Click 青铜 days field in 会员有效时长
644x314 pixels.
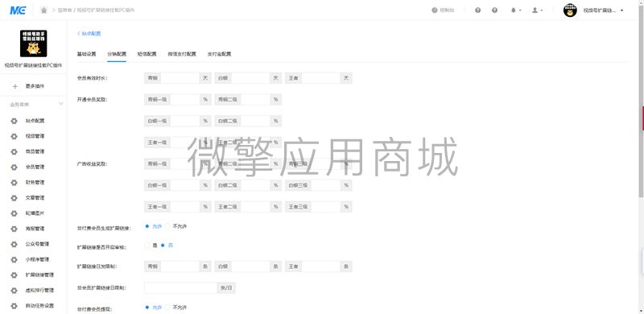[180, 78]
